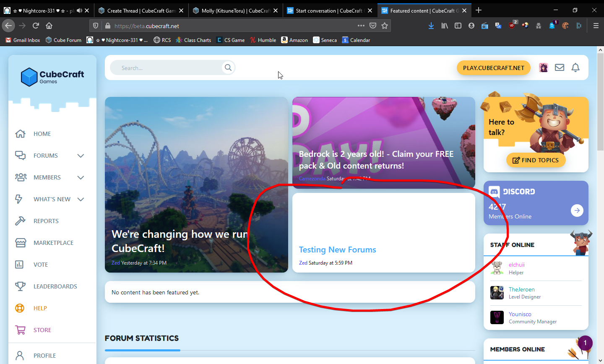Click the Discord arrow button
The width and height of the screenshot is (604, 364).
pyautogui.click(x=577, y=211)
